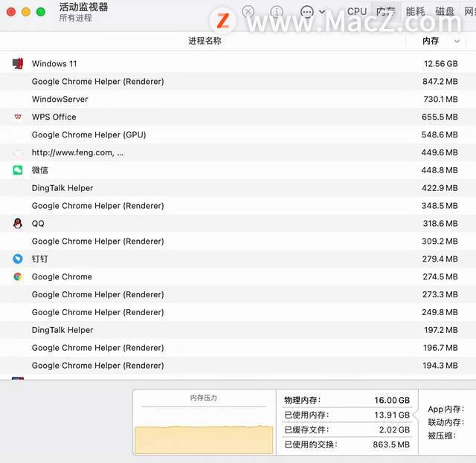This screenshot has height=463, width=476.
Task: Click the WPS Office app icon
Action: tap(18, 117)
